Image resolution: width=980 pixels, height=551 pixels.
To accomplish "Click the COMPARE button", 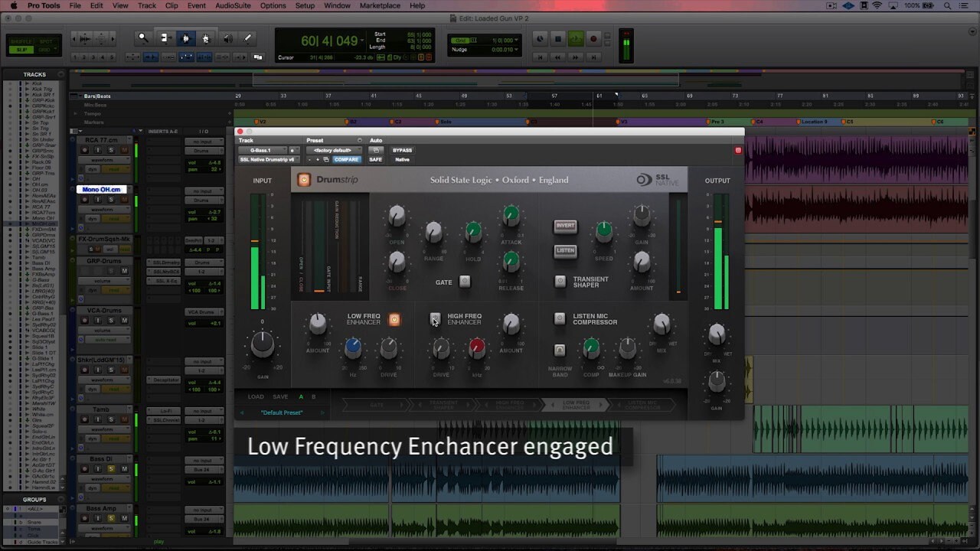I will click(346, 160).
